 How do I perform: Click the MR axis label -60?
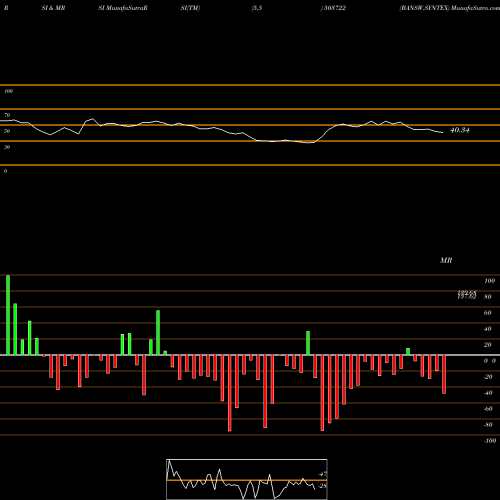488,409
